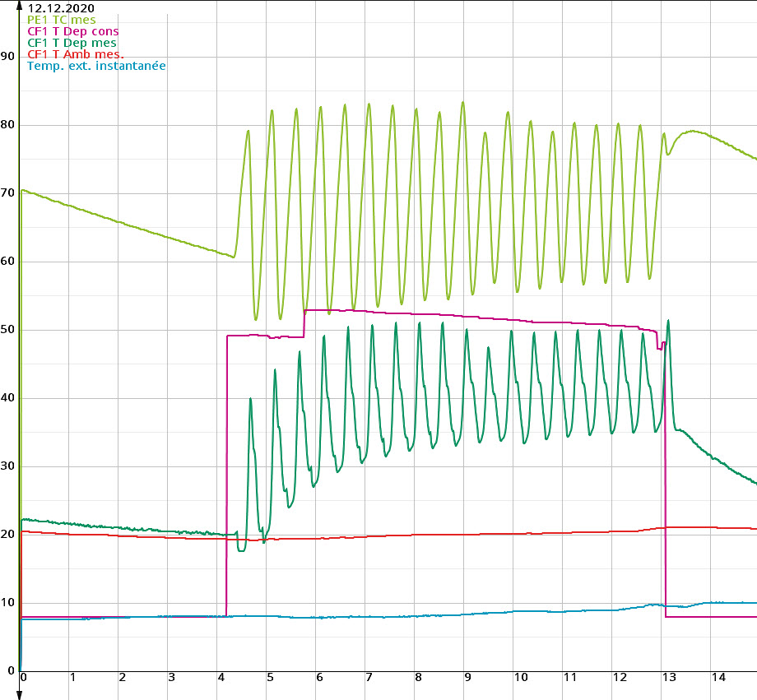Screen dimensions: 757x700
Task: Click the X-axis hour label 13
Action: pos(669,677)
